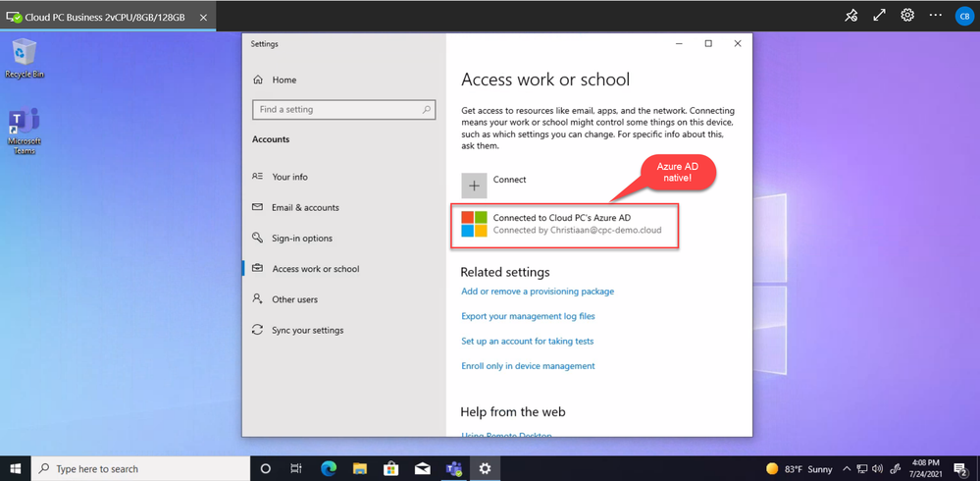This screenshot has height=481, width=980.
Task: Open Sync your settings page
Action: (307, 330)
